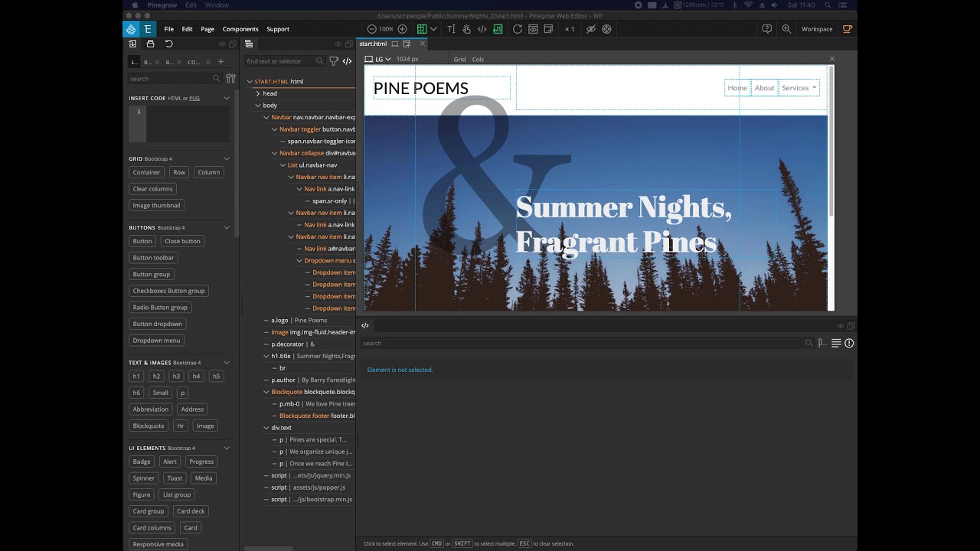Click the Button dropdown component
Image resolution: width=980 pixels, height=551 pixels.
tap(157, 324)
